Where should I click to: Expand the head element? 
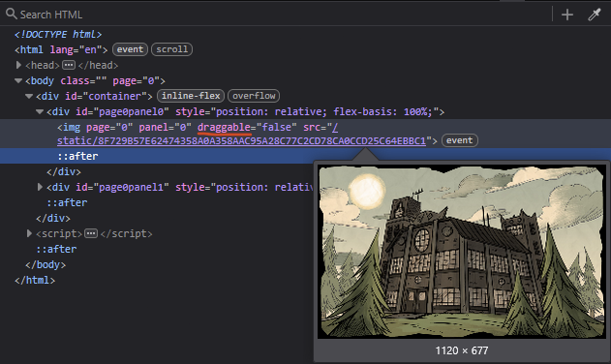tap(18, 65)
